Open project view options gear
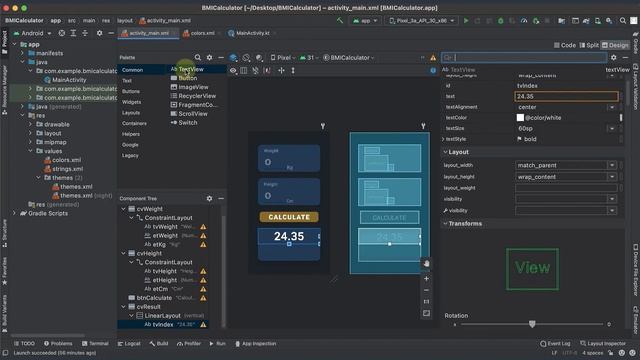Image resolution: width=640 pixels, height=360 pixels. tap(99, 33)
